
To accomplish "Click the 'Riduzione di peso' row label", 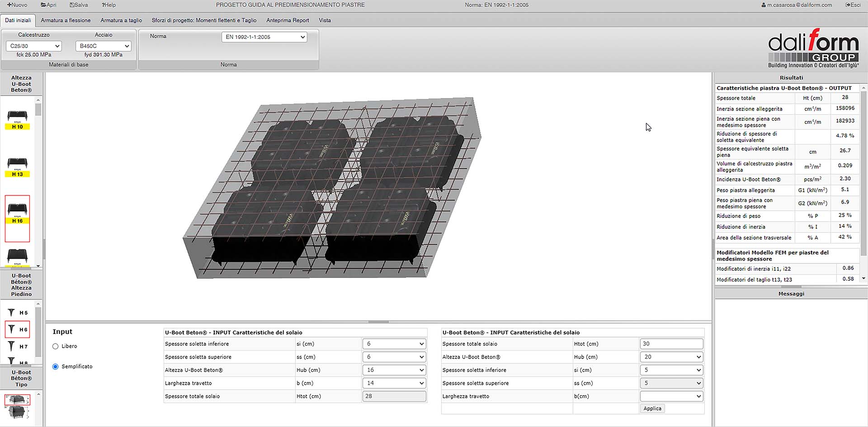I will pos(738,216).
